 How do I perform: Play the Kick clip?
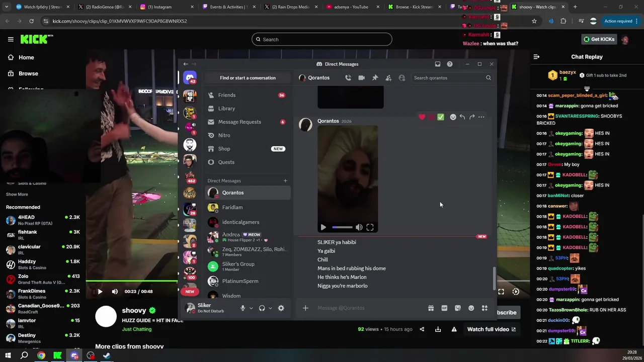click(100, 292)
